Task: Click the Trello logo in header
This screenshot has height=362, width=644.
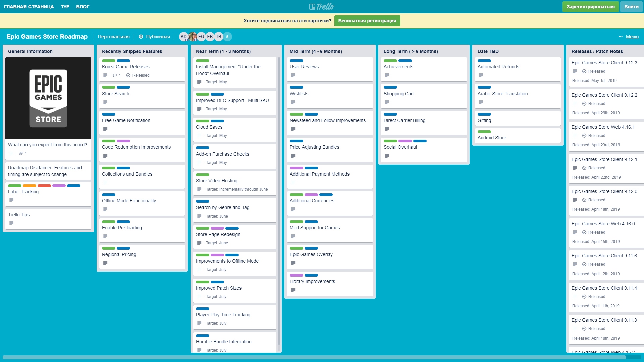Action: (x=322, y=6)
